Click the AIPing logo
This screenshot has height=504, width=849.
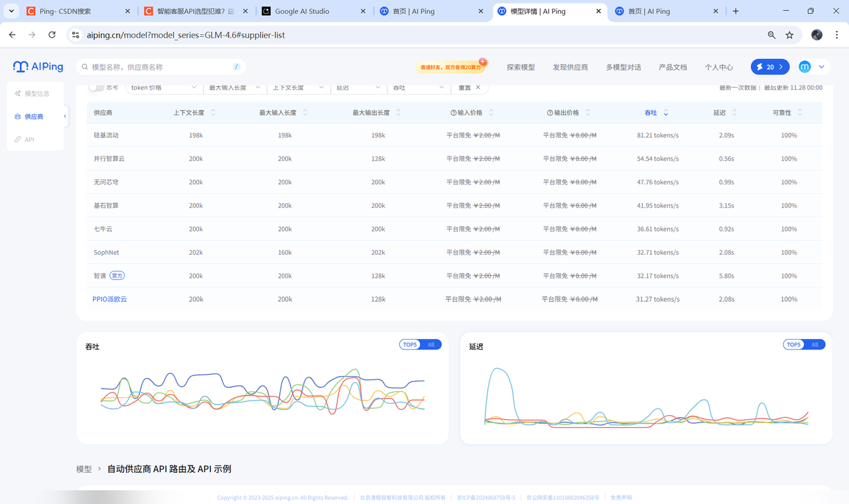pyautogui.click(x=38, y=67)
